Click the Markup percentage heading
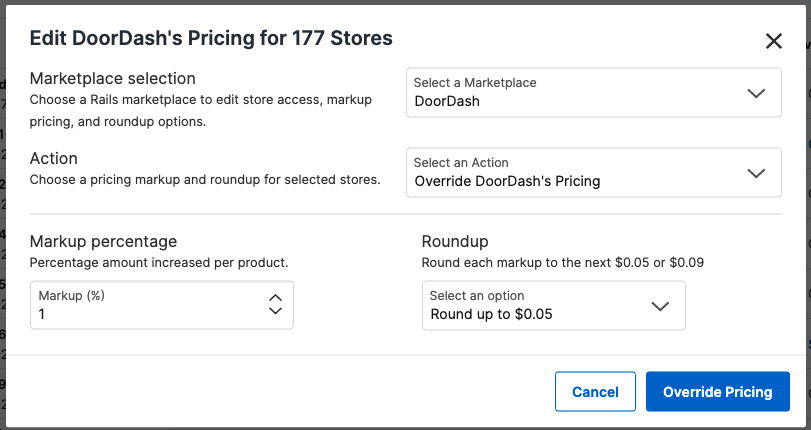Screen dimensions: 811x430 [103, 241]
